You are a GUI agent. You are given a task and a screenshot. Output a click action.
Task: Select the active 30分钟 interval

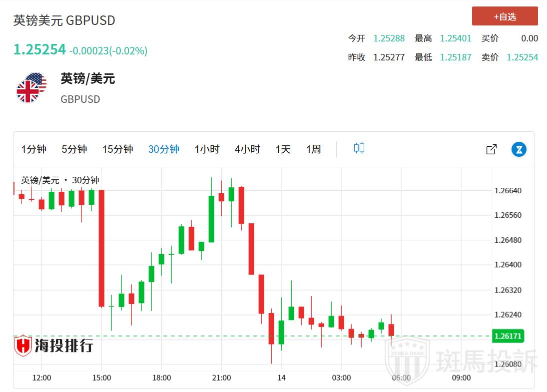(x=163, y=149)
